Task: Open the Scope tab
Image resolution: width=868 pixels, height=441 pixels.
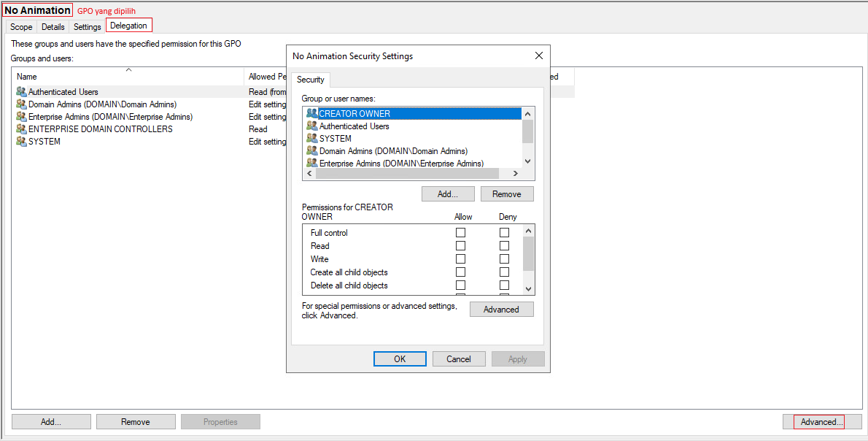Action: tap(21, 27)
